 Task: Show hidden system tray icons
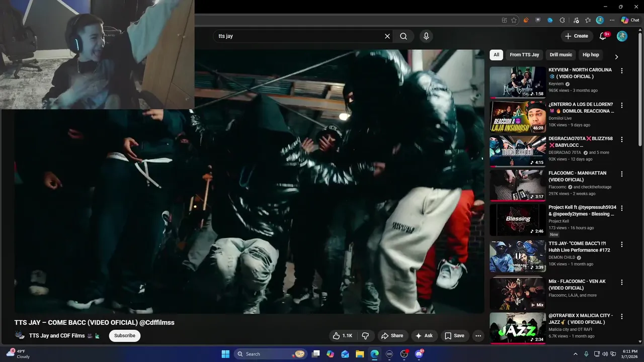[576, 354]
